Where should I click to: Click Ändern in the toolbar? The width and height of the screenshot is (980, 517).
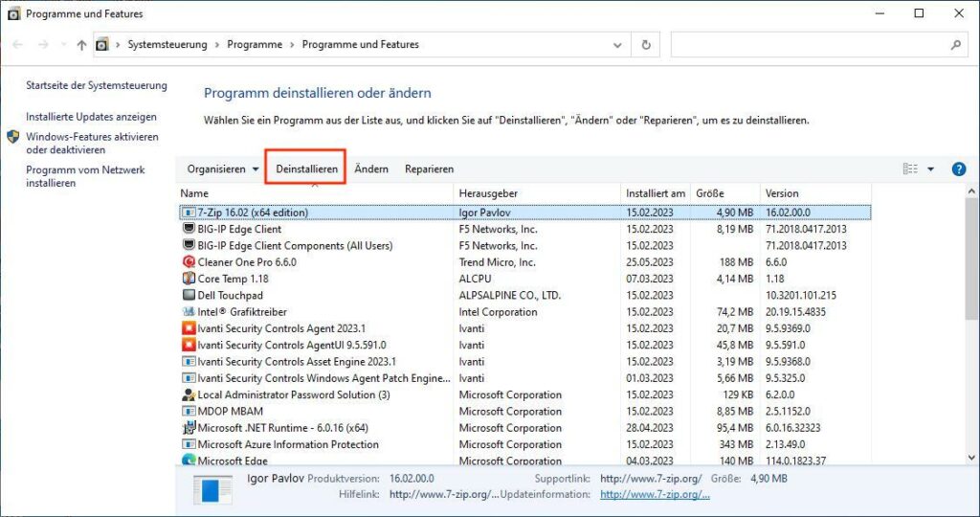[x=371, y=169]
